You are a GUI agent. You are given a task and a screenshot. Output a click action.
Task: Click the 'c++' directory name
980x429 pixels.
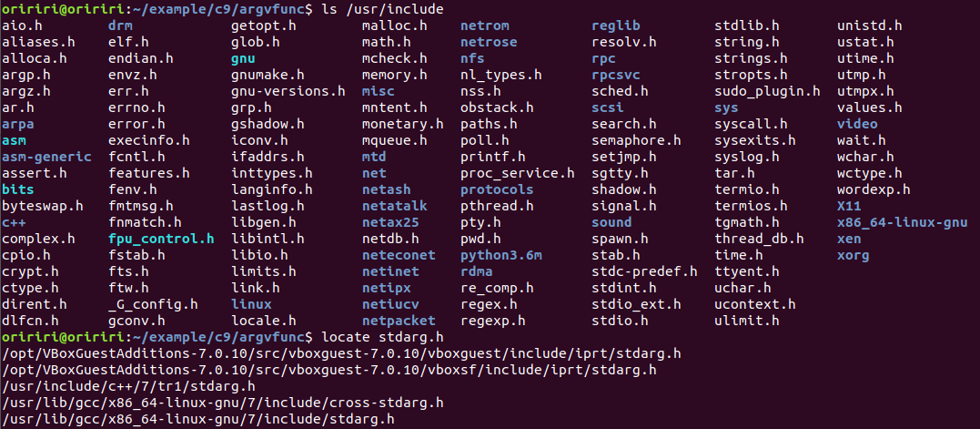(x=13, y=222)
